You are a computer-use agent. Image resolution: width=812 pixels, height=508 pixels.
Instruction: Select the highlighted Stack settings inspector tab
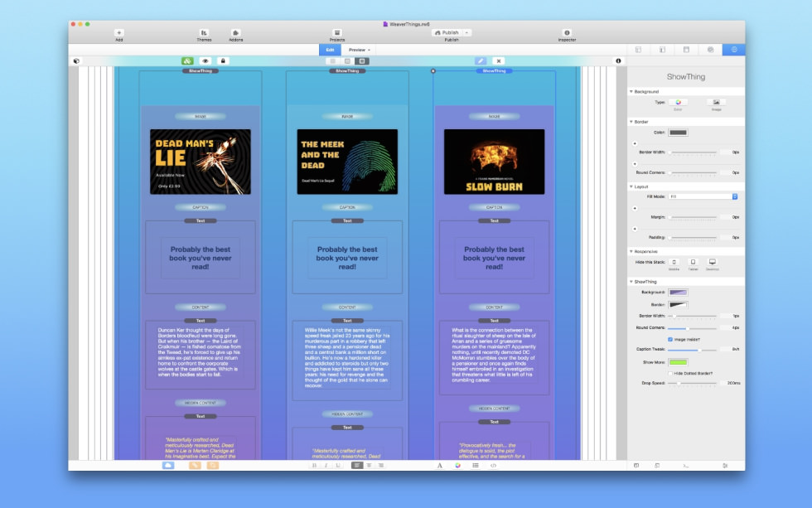(734, 50)
